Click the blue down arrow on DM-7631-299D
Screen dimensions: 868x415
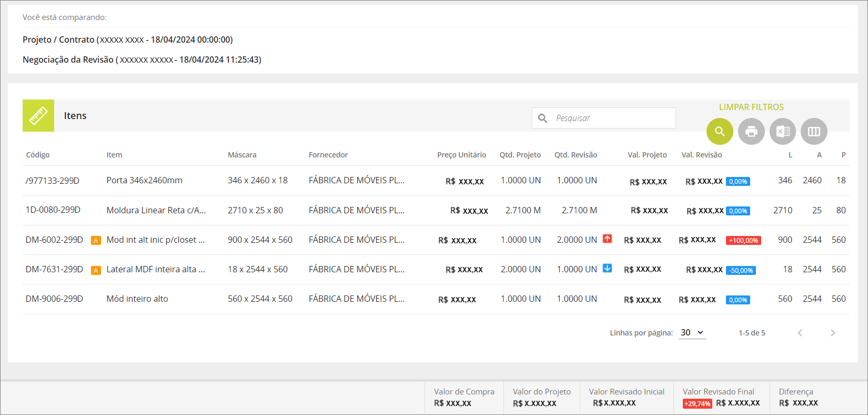[607, 268]
